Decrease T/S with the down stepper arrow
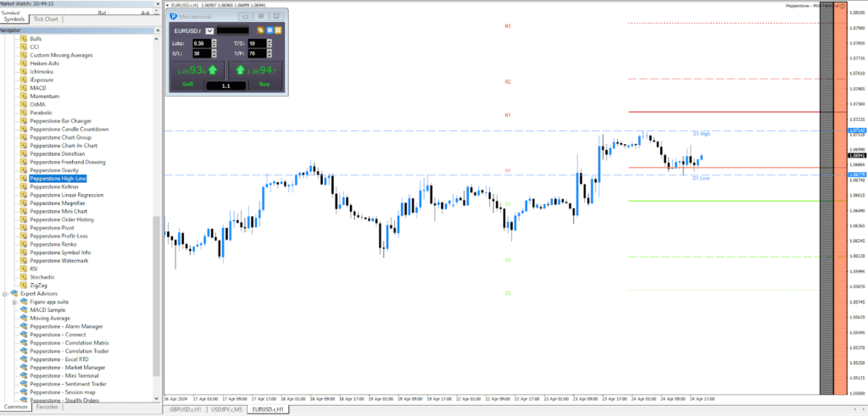The image size is (868, 416). pos(270,46)
